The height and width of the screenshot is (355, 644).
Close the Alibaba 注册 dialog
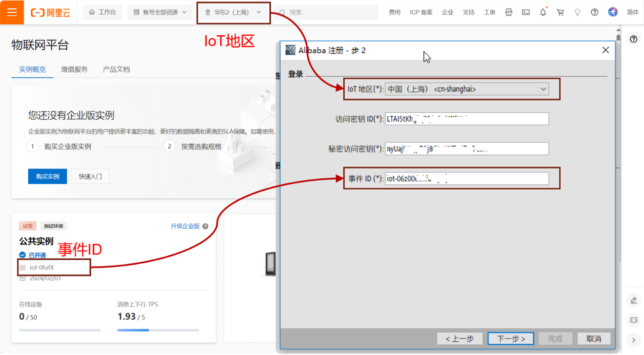605,50
